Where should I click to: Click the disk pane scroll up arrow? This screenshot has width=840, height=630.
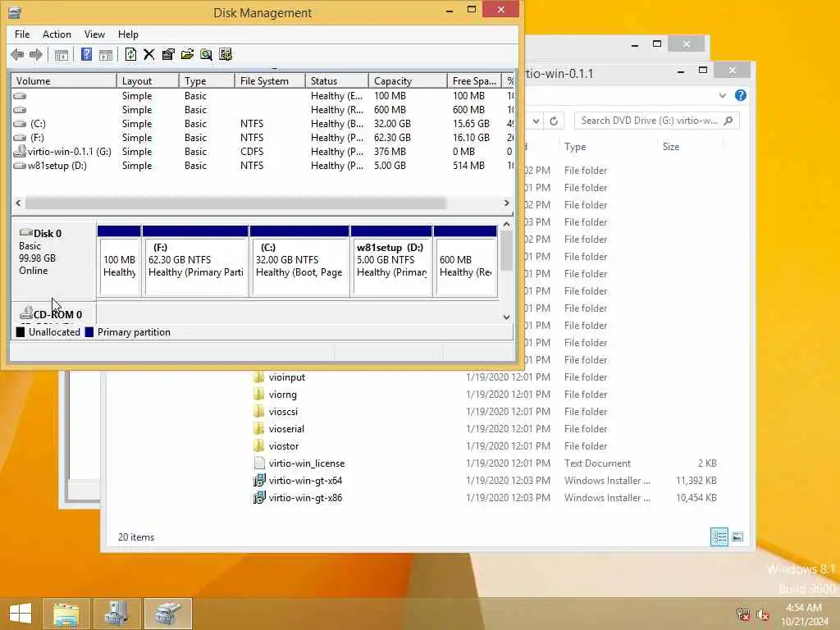click(506, 224)
